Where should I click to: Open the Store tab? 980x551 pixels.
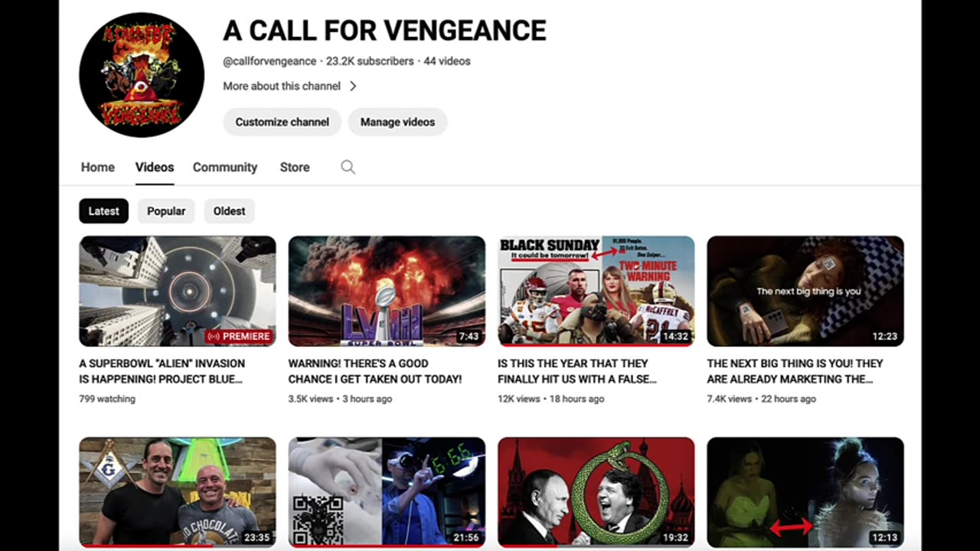coord(295,167)
